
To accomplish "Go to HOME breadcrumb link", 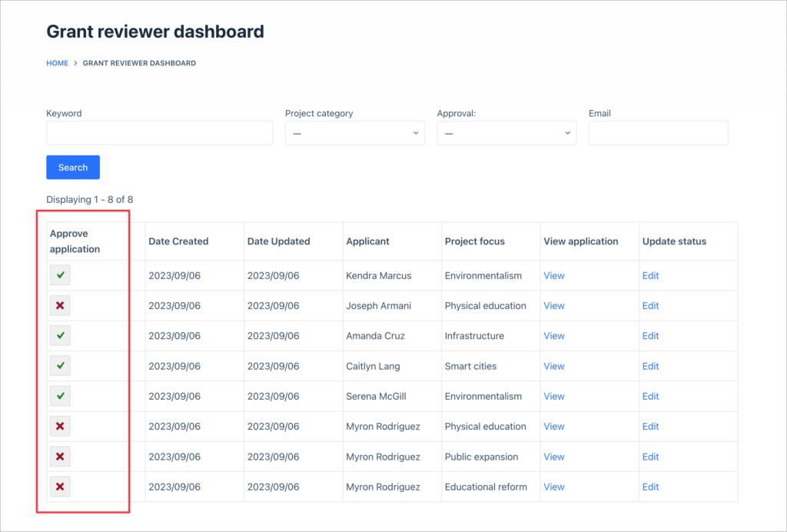I will click(x=57, y=63).
